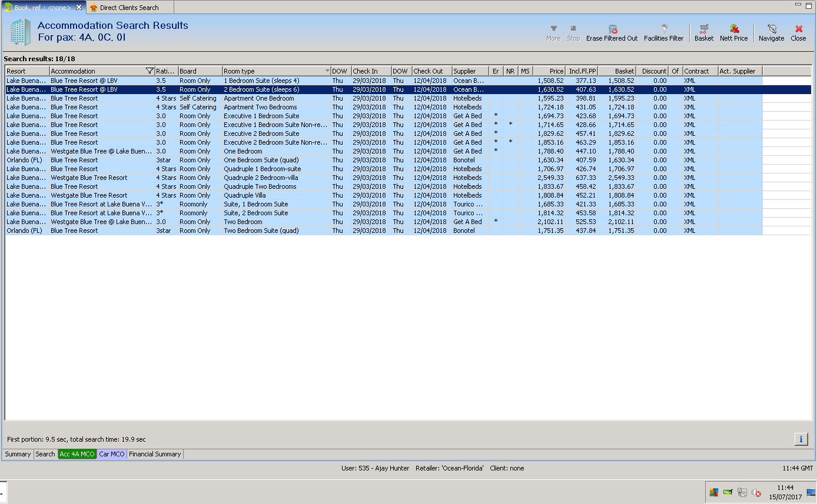Open the Facilities Filter funnel
This screenshot has height=504, width=817.
tap(663, 32)
